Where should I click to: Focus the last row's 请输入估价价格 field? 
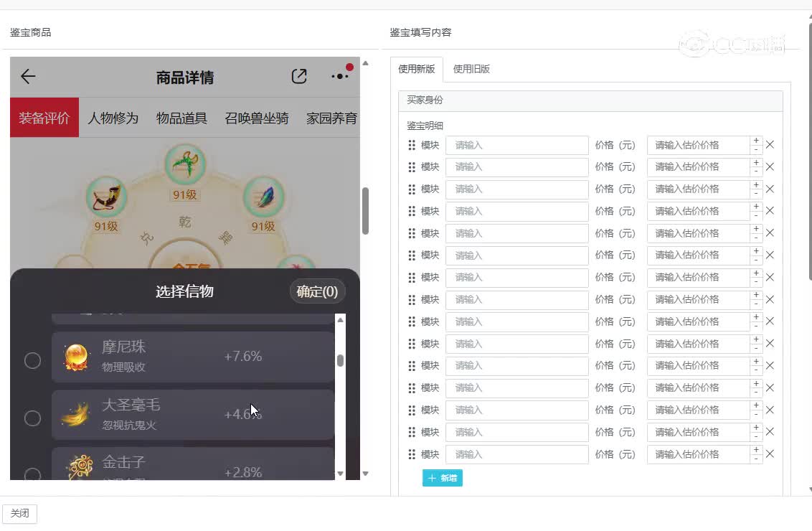[699, 454]
